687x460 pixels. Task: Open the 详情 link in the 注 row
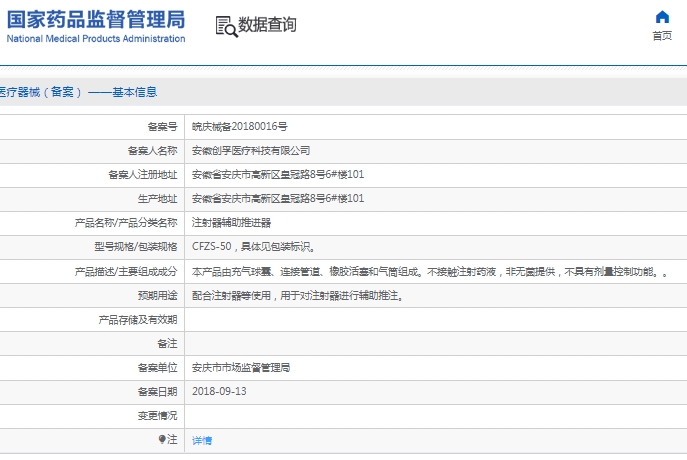tap(202, 441)
